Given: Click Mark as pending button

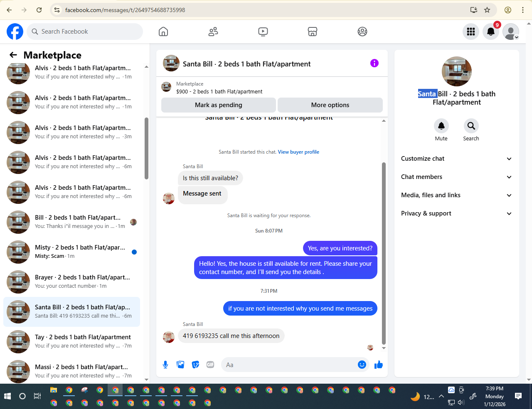Looking at the screenshot, I should pyautogui.click(x=219, y=105).
